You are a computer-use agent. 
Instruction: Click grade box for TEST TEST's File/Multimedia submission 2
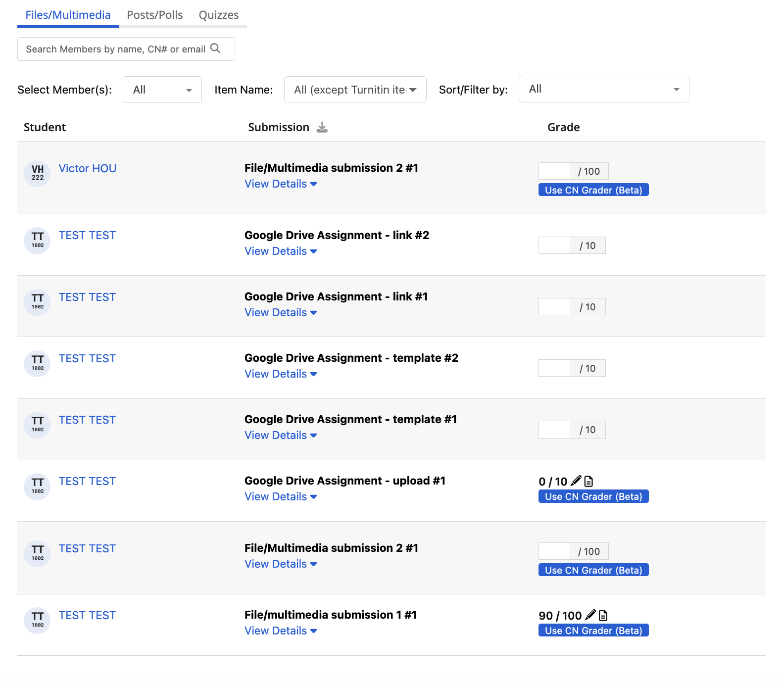554,551
